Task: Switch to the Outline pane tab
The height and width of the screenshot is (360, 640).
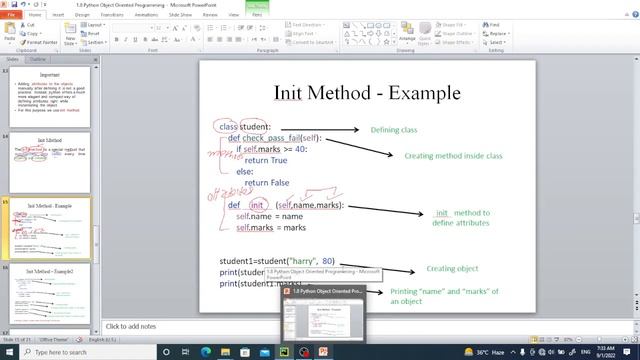Action: click(38, 60)
